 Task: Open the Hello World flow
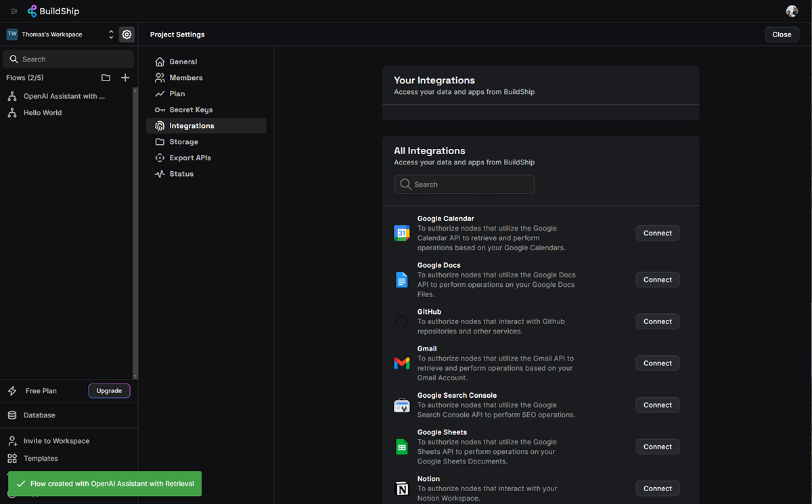point(42,113)
